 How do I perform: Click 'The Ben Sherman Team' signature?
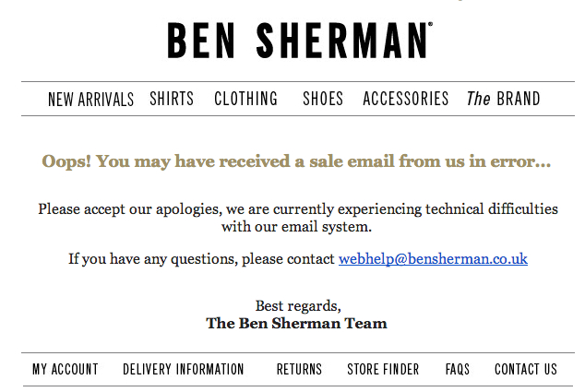296,323
